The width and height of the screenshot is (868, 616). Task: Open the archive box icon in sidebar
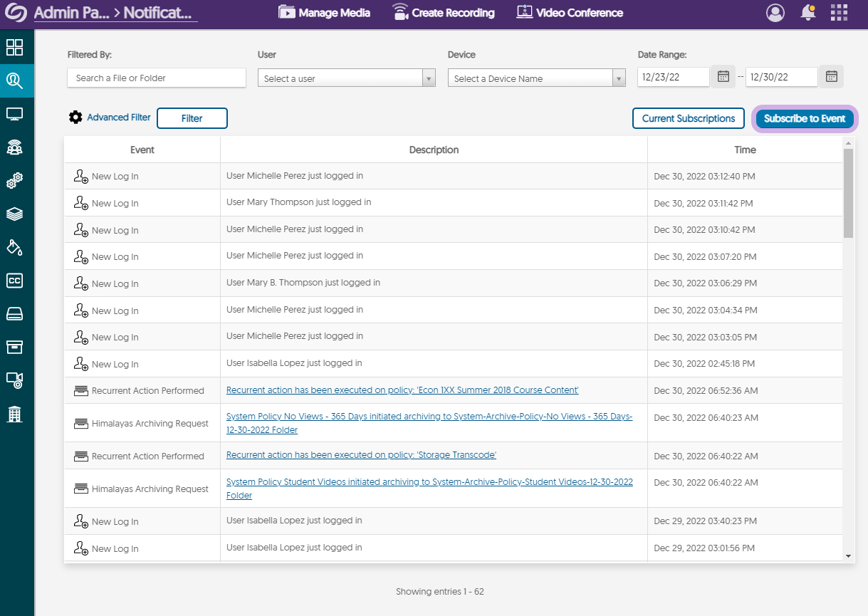click(14, 347)
